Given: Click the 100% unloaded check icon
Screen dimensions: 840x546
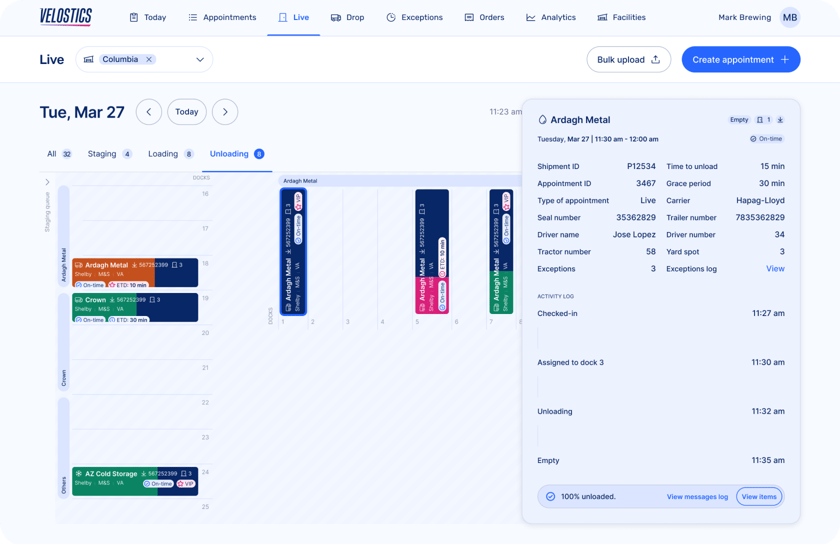Looking at the screenshot, I should pos(550,497).
